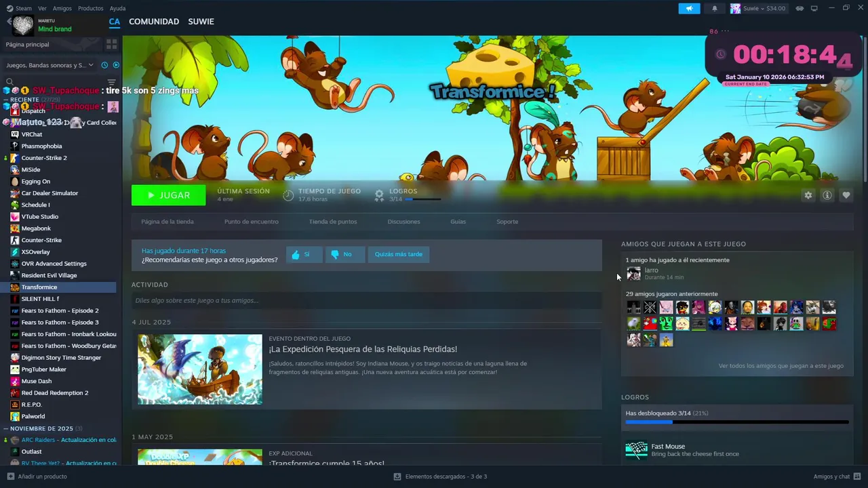The image size is (868, 488).
Task: Expand the Juegos, Bandas sonoras filter dropdown
Action: click(50, 65)
